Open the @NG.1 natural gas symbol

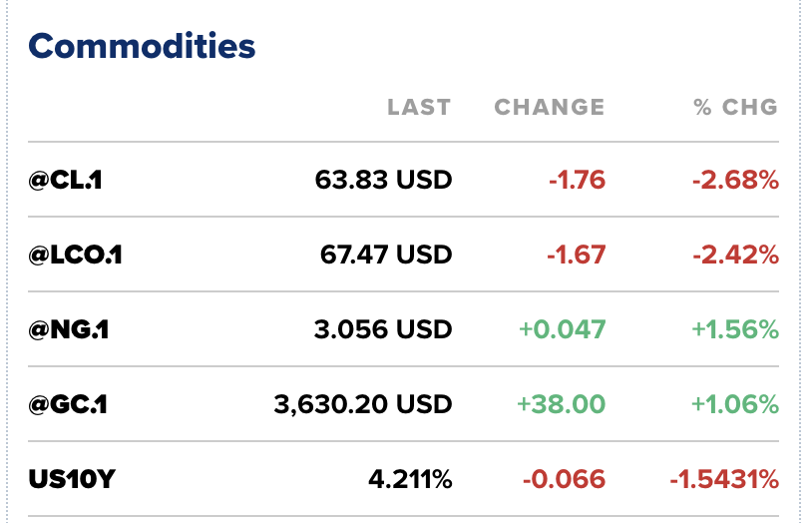pos(69,329)
